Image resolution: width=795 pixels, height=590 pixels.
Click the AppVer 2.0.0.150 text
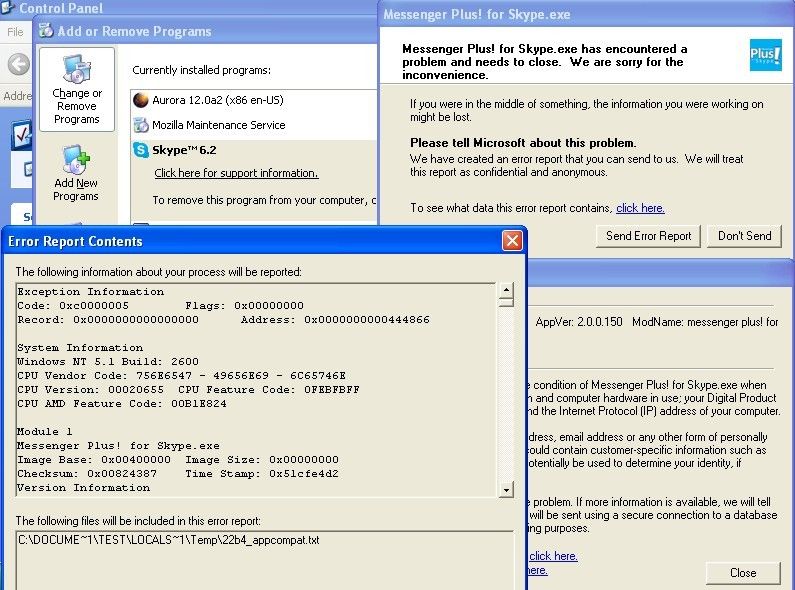579,322
